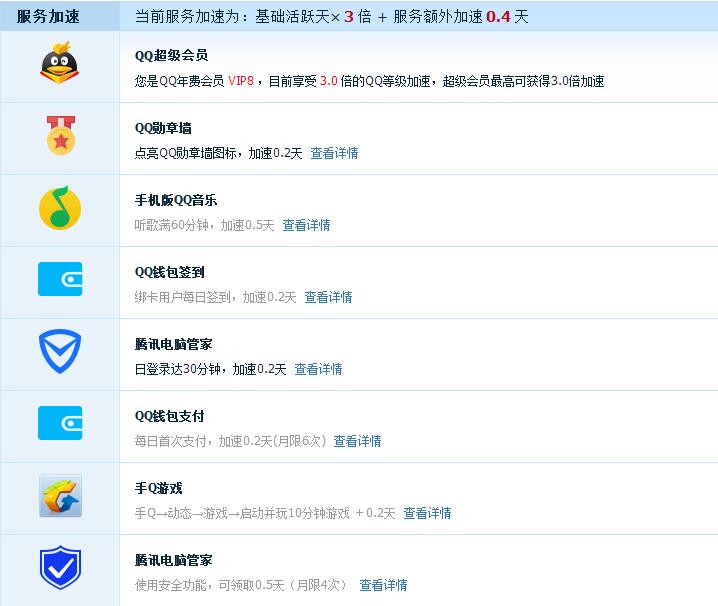Click the QQ勋章墙 title
The width and height of the screenshot is (718, 606).
click(163, 128)
